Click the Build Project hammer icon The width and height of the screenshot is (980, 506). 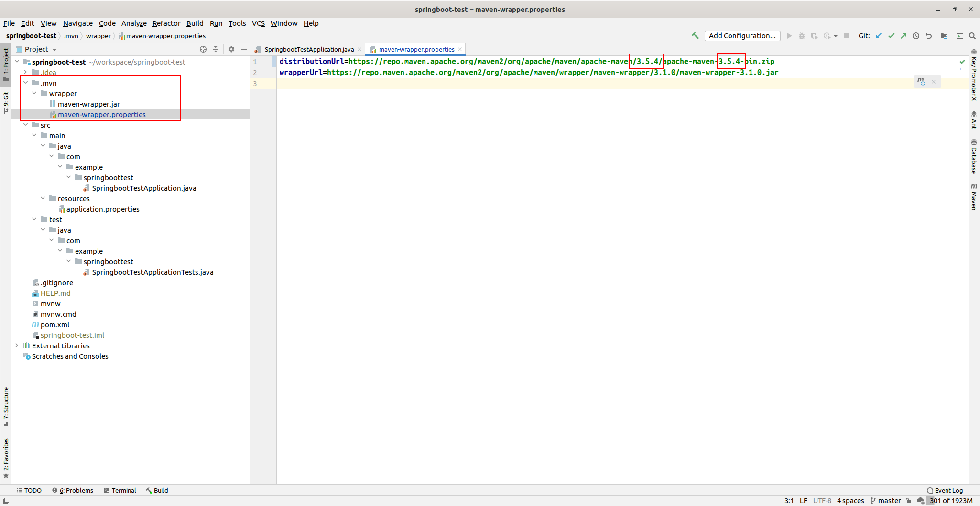coord(695,36)
